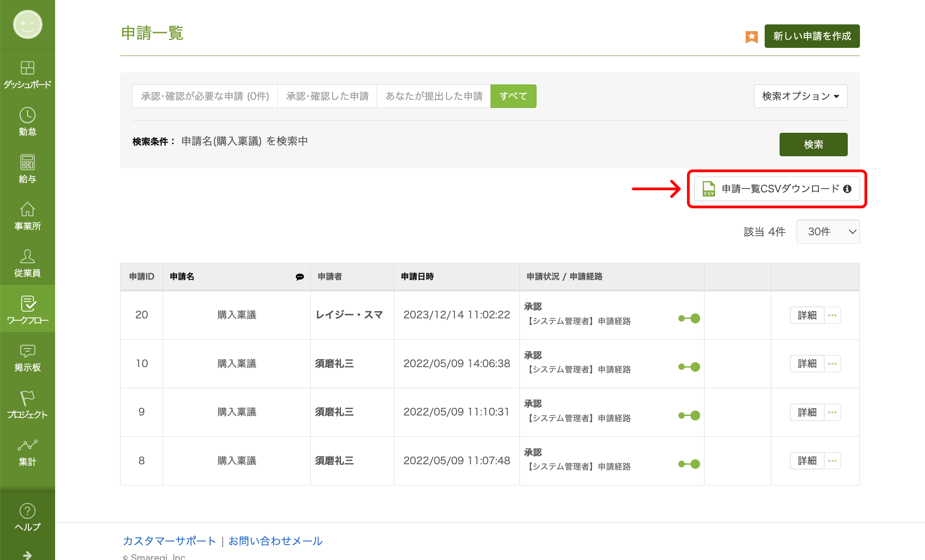Viewport: 925px width, 560px height.
Task: Open the ダッシュボード sidebar icon
Action: [x=28, y=68]
